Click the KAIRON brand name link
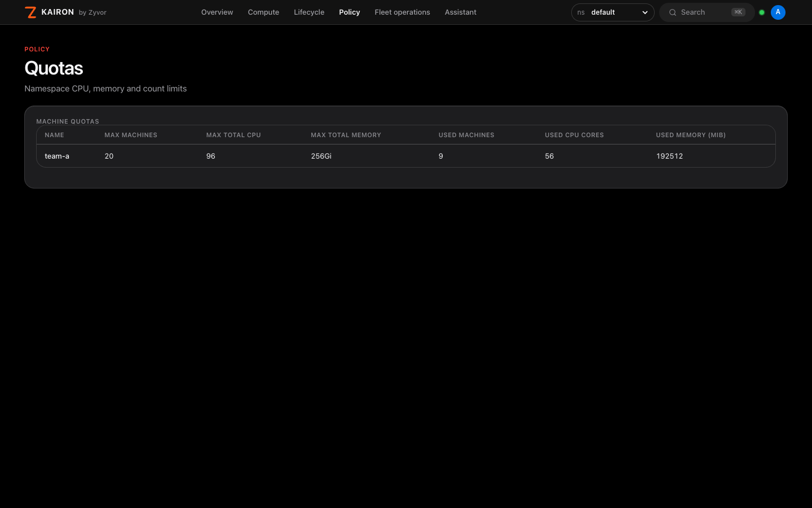Image resolution: width=812 pixels, height=508 pixels. 58,12
